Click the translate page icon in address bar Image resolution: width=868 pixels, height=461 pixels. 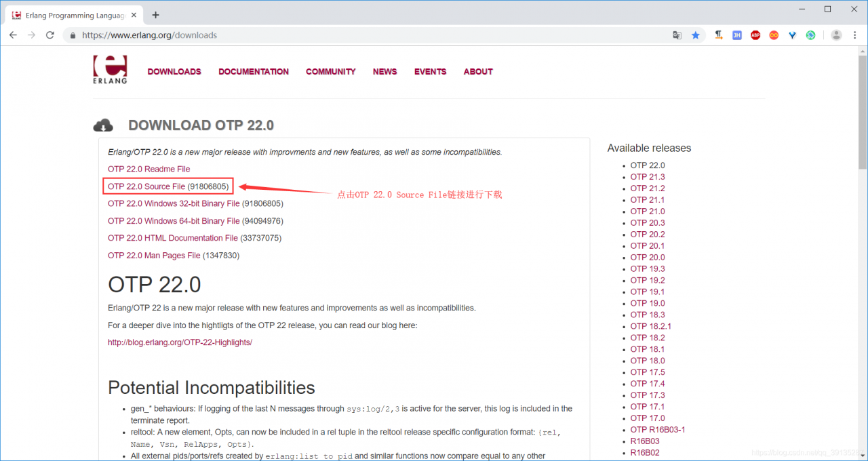click(x=677, y=35)
